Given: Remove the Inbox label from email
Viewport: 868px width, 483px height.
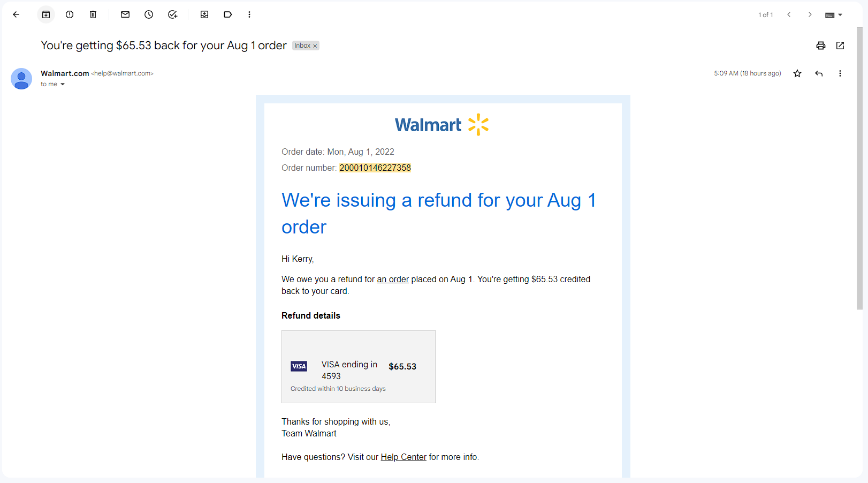Looking at the screenshot, I should click(315, 46).
